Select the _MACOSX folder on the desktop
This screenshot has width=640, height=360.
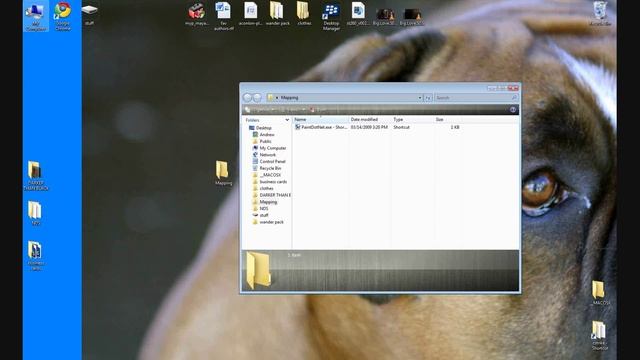click(x=600, y=293)
